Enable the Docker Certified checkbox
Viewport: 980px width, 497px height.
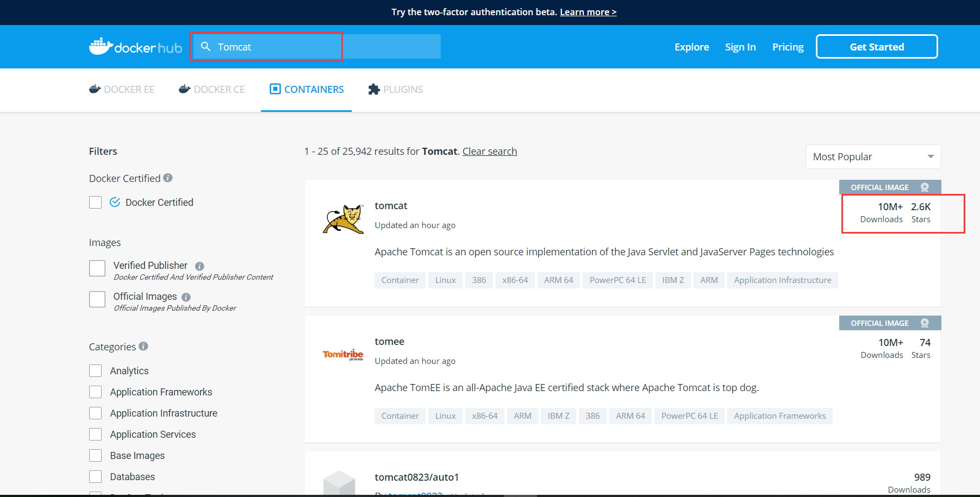pyautogui.click(x=96, y=203)
